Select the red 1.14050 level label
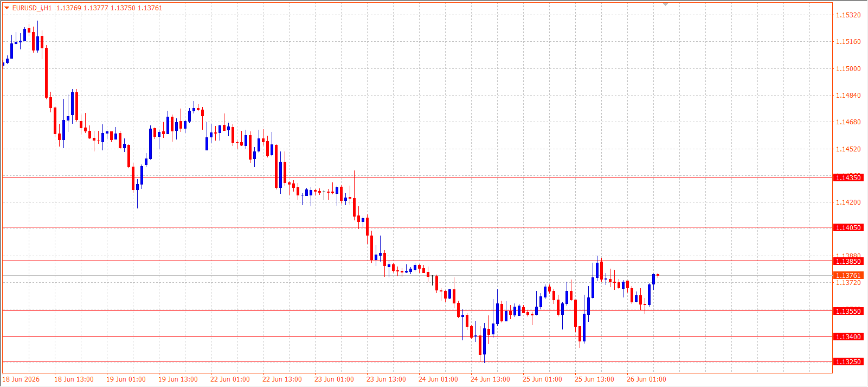The width and height of the screenshot is (868, 387). pos(848,227)
